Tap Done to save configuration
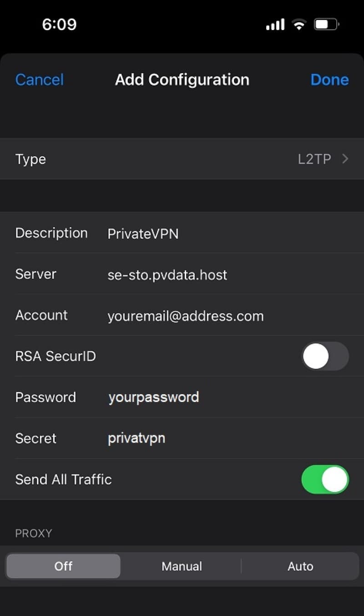 329,80
